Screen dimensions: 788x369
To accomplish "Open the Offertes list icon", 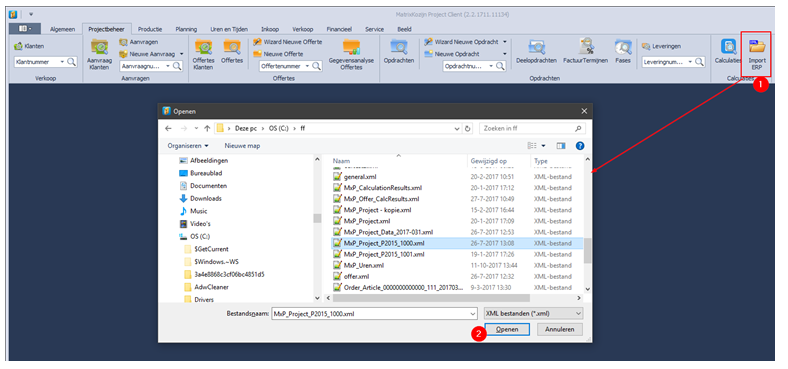I will click(x=232, y=52).
